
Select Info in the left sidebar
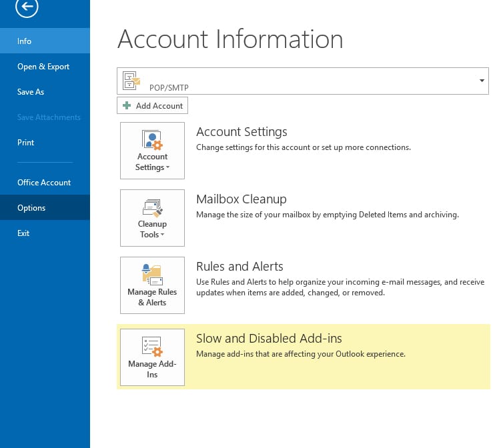coord(25,41)
